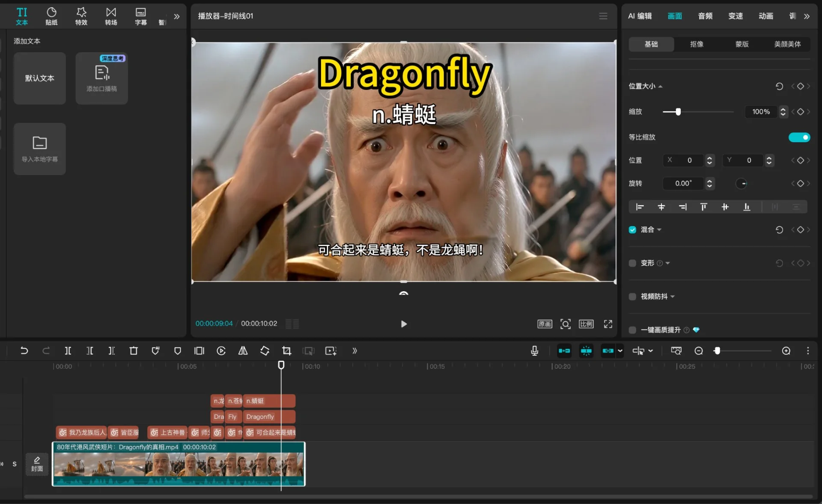
Task: Expand the 变形 section arrow
Action: tap(668, 263)
